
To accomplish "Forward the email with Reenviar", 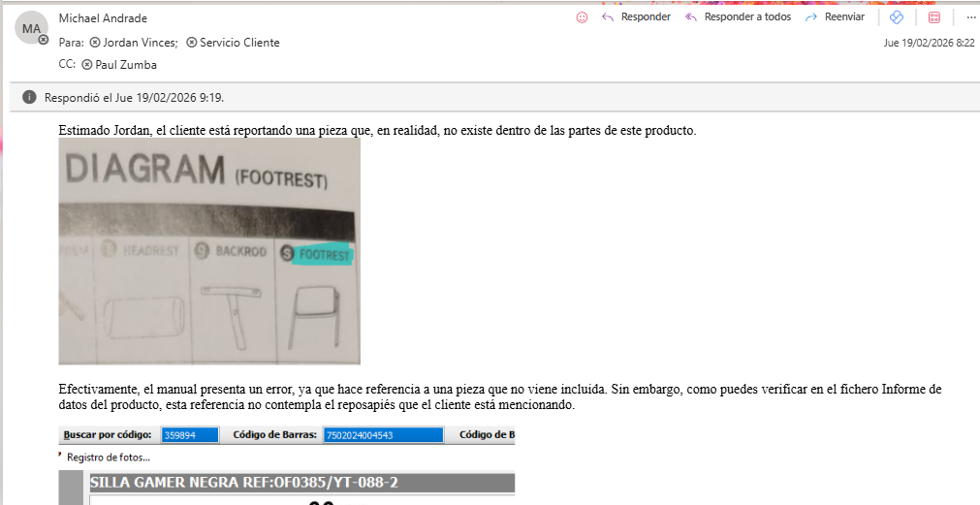I will pyautogui.click(x=835, y=17).
